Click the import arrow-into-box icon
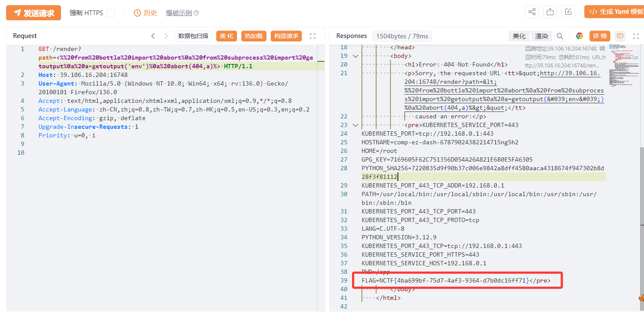Image resolution: width=644 pixels, height=318 pixels. [x=568, y=12]
